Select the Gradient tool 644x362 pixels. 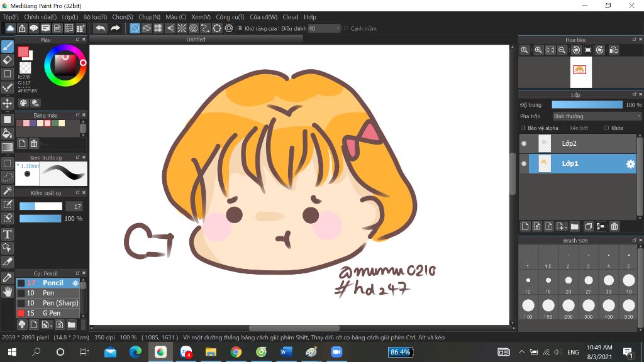[x=8, y=147]
